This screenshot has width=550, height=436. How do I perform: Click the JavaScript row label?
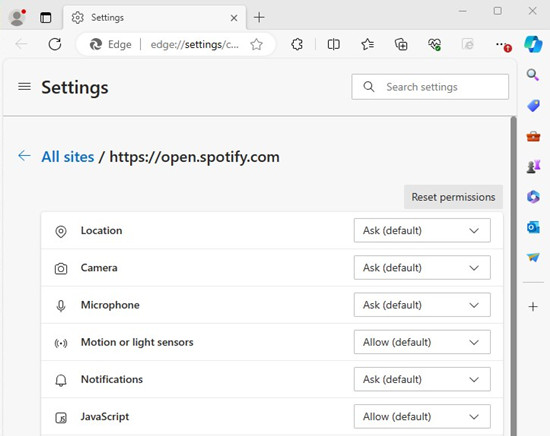point(105,417)
